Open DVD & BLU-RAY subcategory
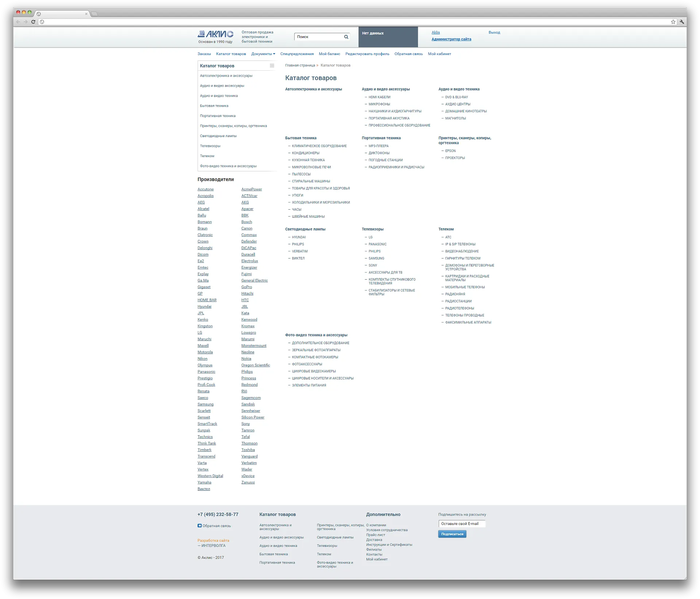700x599 pixels. (456, 97)
